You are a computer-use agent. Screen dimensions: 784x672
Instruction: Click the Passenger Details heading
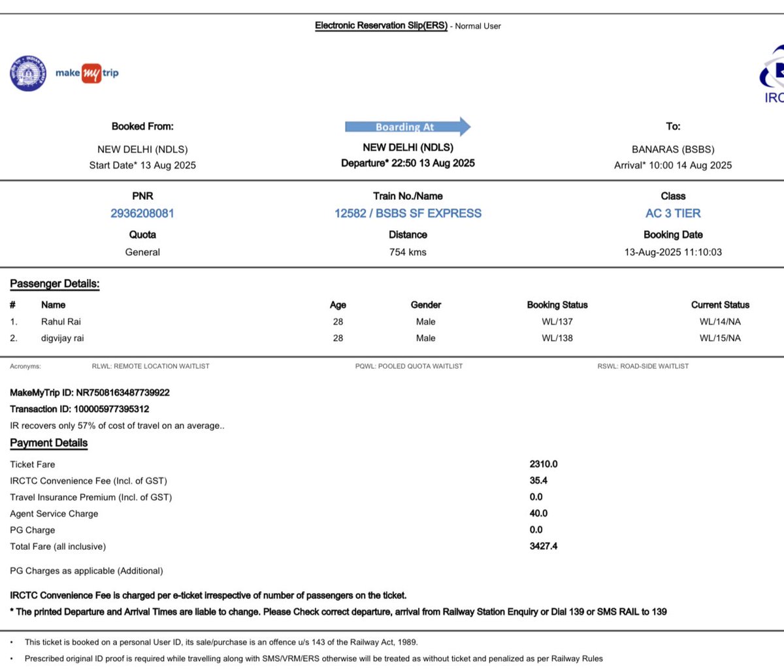[55, 284]
